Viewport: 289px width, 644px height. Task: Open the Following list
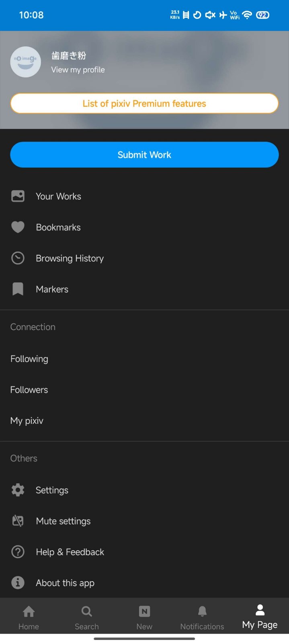[x=29, y=359]
